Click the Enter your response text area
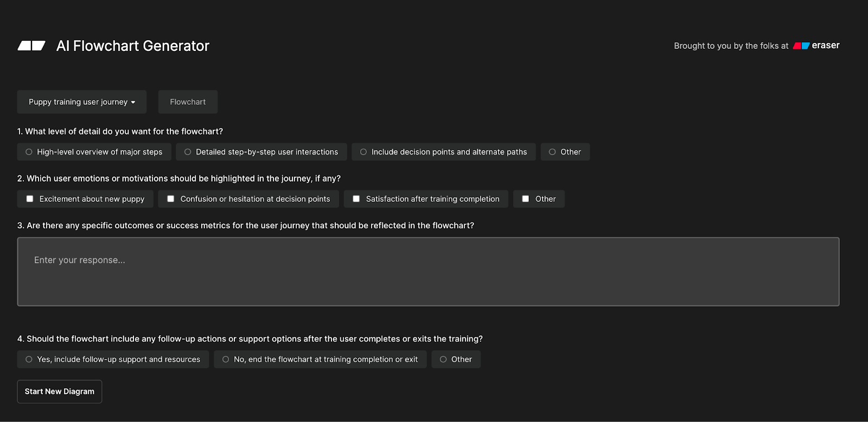Image resolution: width=868 pixels, height=422 pixels. pyautogui.click(x=428, y=272)
